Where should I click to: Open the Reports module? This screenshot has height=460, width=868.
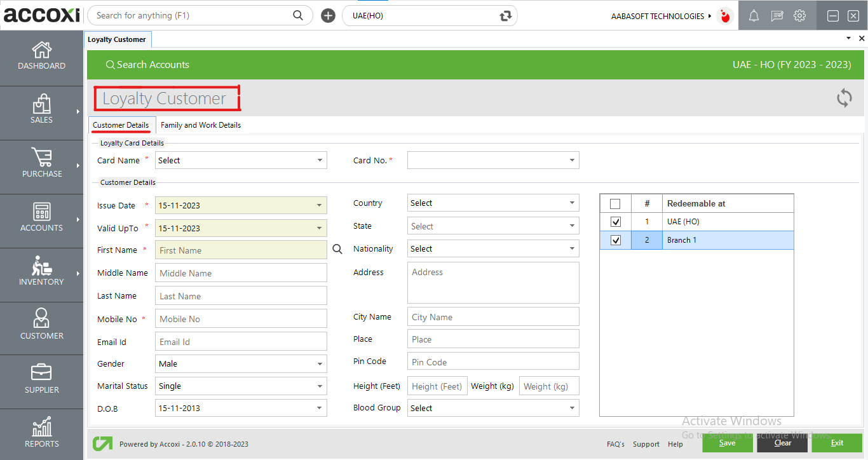(x=41, y=434)
